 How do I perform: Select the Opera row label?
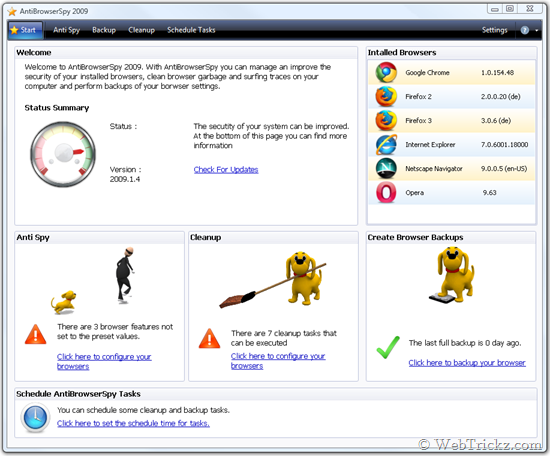414,193
